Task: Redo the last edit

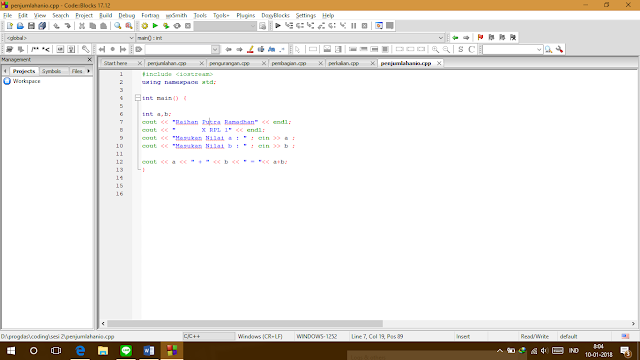Action: [67, 26]
